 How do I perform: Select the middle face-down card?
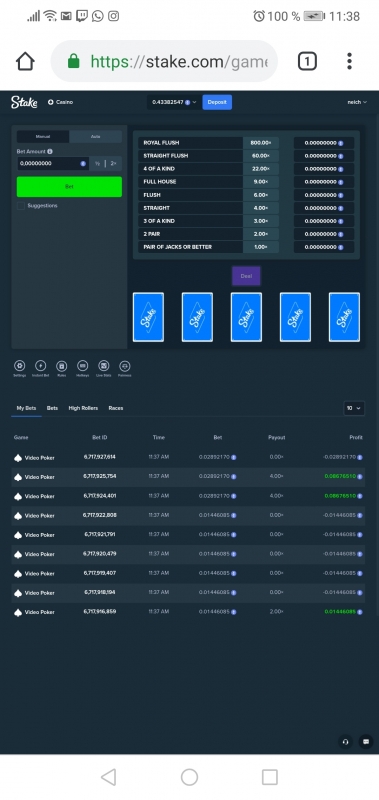pos(246,317)
